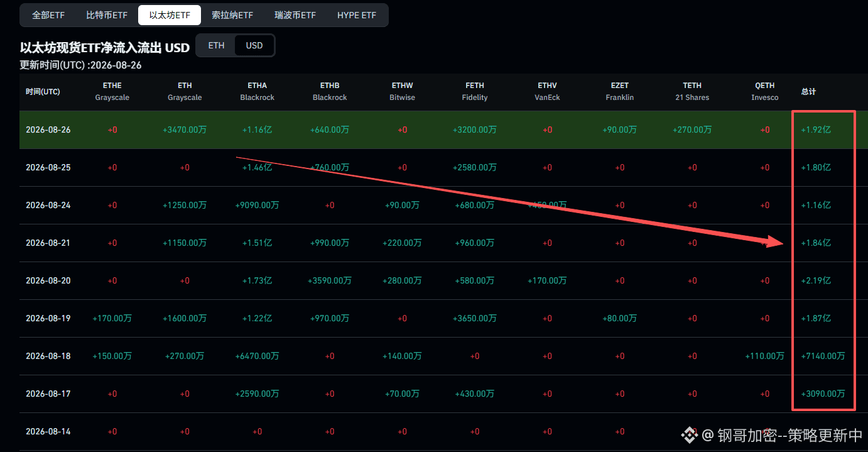Select the 2026-08-24 date cell
This screenshot has height=452, width=868.
tap(48, 205)
